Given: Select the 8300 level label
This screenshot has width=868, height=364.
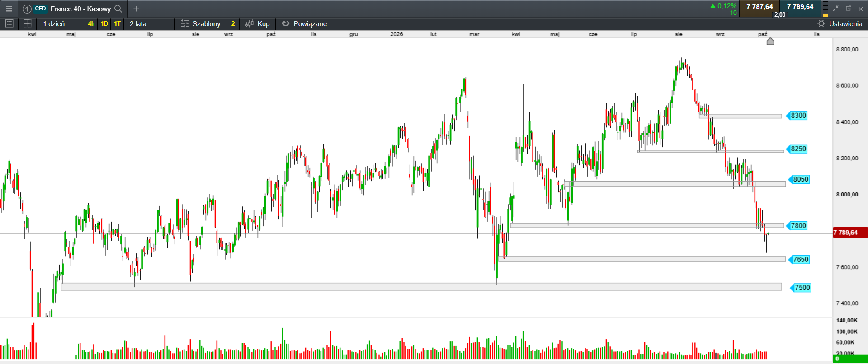Looking at the screenshot, I should [797, 116].
